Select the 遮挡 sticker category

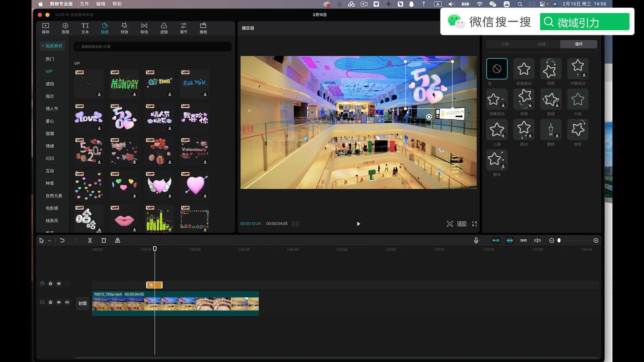(50, 84)
